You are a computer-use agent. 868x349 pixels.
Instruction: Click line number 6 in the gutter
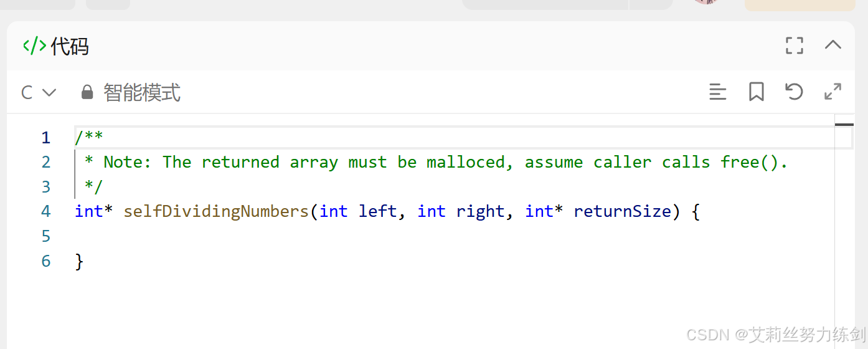click(45, 261)
